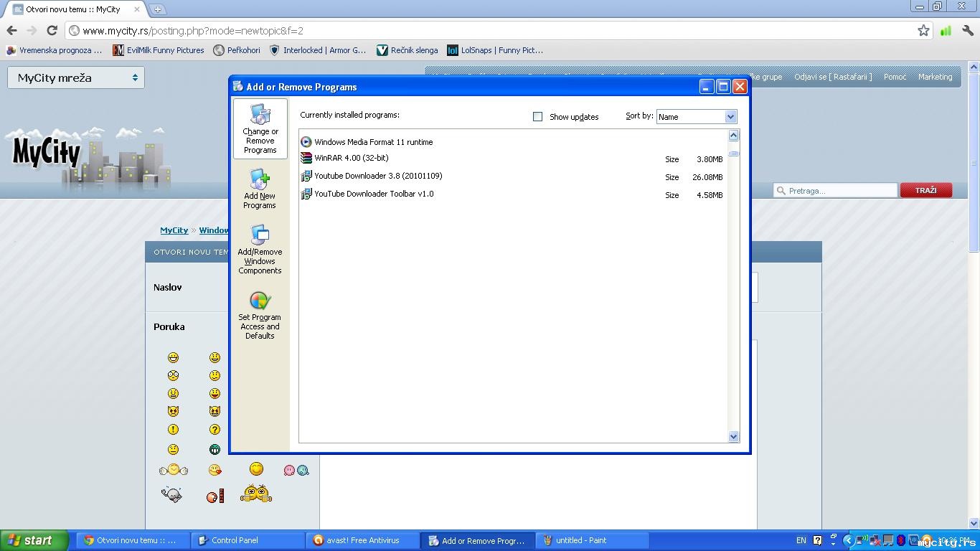Open a new browser tab
This screenshot has width=980, height=551.
click(158, 9)
